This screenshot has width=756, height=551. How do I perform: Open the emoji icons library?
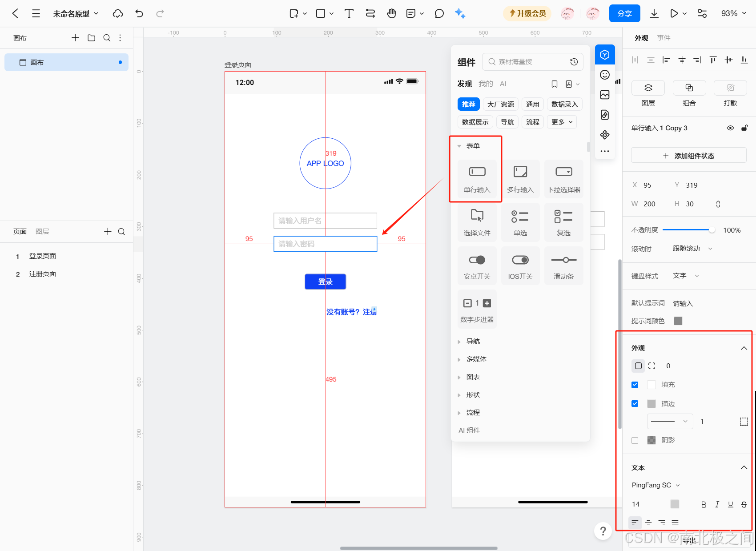click(x=605, y=75)
